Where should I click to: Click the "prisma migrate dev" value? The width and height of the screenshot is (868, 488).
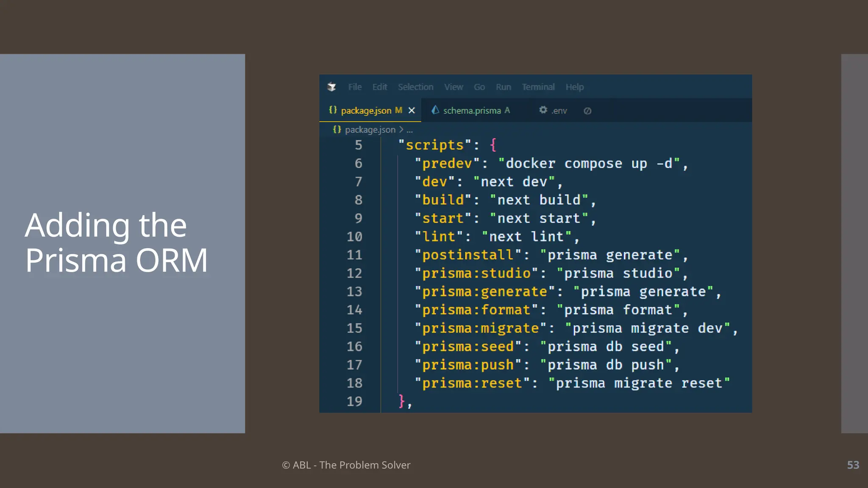coord(648,328)
